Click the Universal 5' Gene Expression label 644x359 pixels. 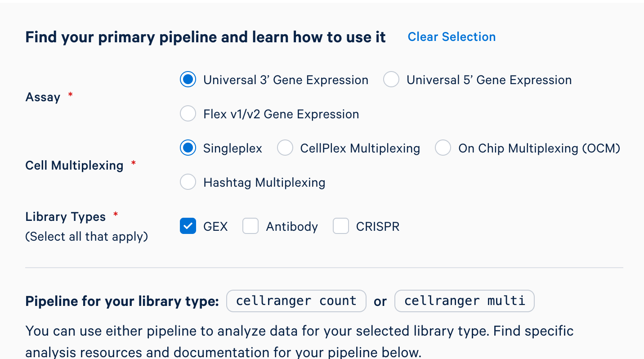point(489,80)
